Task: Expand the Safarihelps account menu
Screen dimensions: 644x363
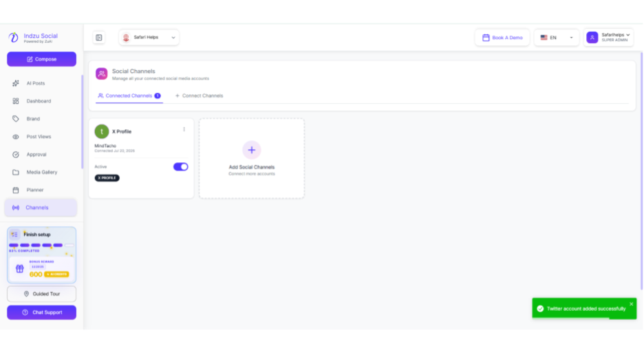Action: click(x=609, y=38)
